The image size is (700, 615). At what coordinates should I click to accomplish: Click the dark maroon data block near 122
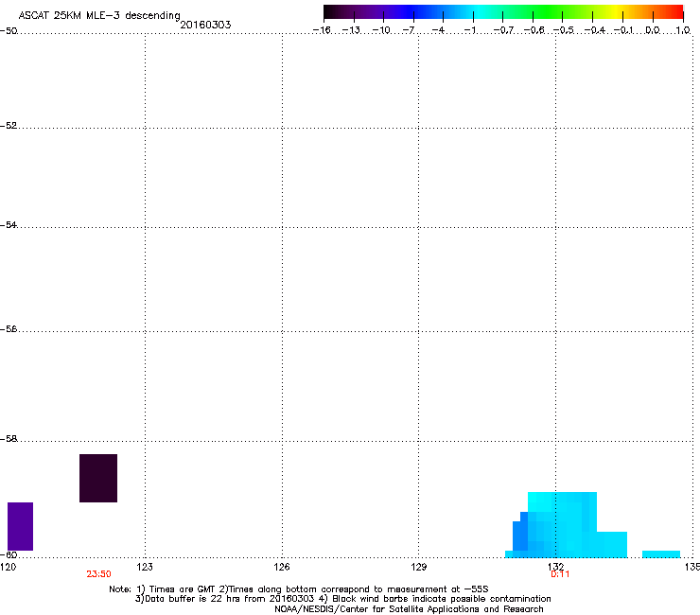(98, 479)
